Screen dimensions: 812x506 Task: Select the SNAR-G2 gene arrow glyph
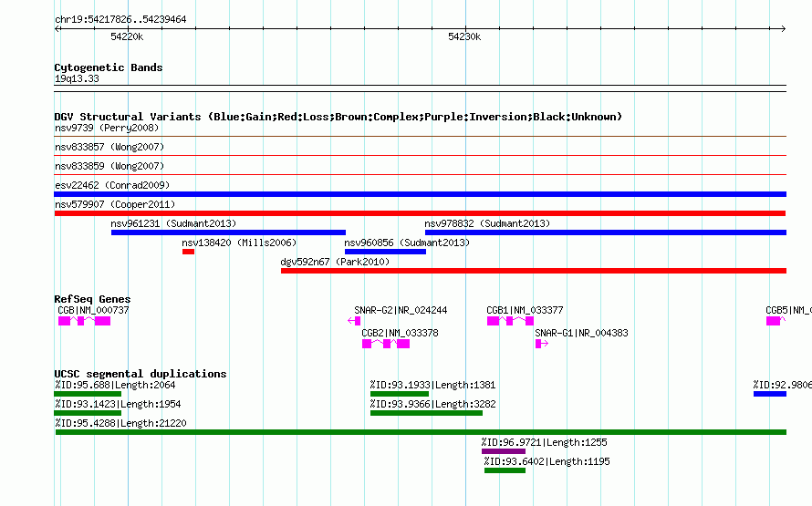[x=354, y=321]
